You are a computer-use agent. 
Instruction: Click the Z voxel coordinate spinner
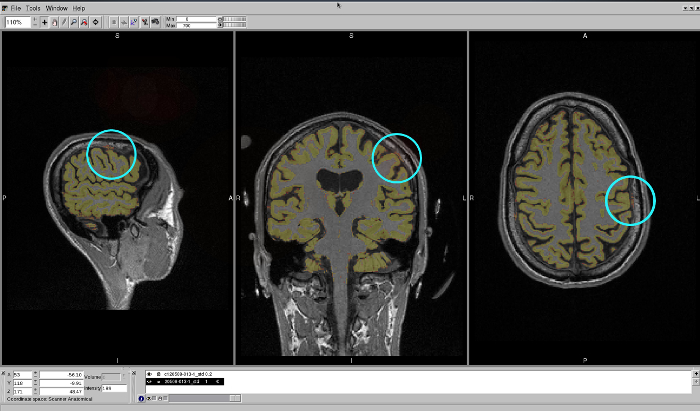point(35,391)
